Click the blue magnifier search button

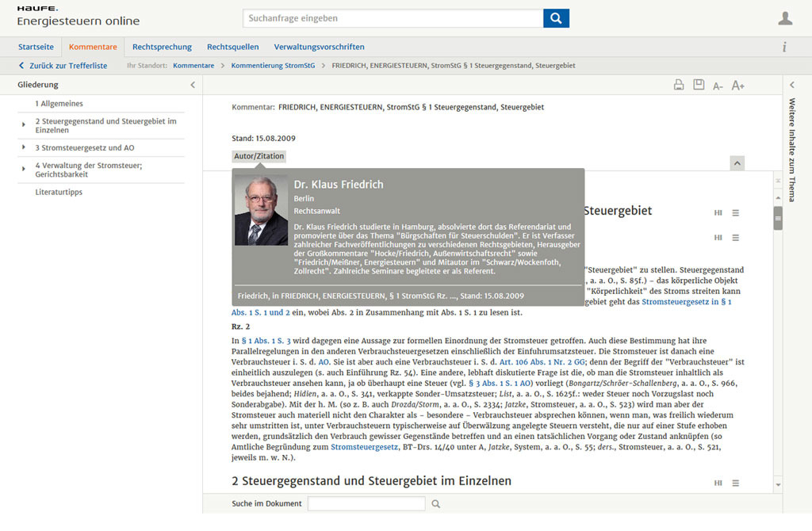point(556,18)
